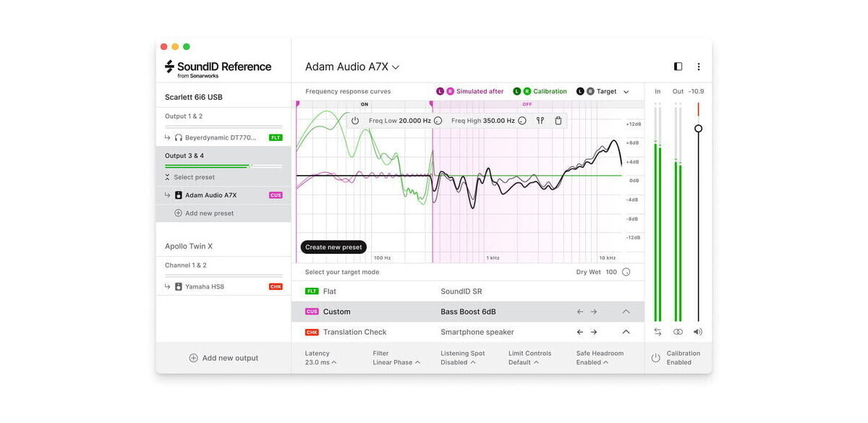The height and width of the screenshot is (423, 868).
Task: Click Select preset in the sidebar
Action: coord(189,177)
